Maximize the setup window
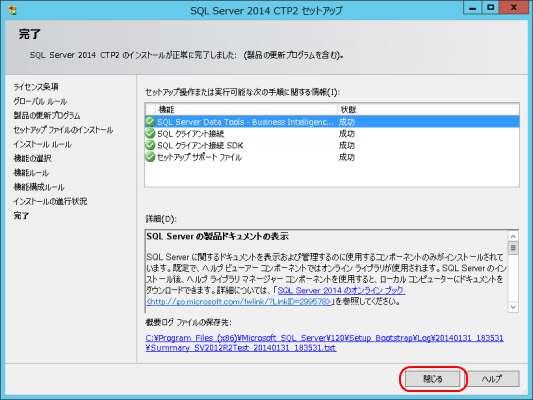Image resolution: width=533 pixels, height=400 pixels. click(491, 8)
